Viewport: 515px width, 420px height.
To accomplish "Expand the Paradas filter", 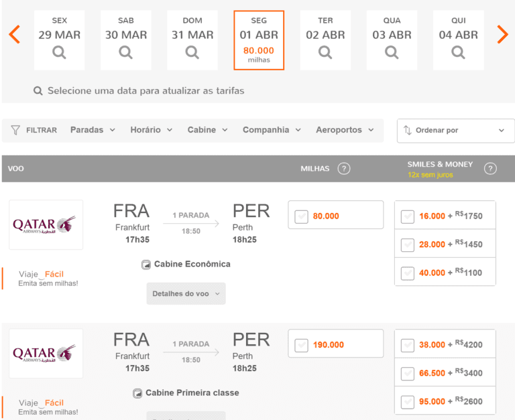I will point(93,130).
